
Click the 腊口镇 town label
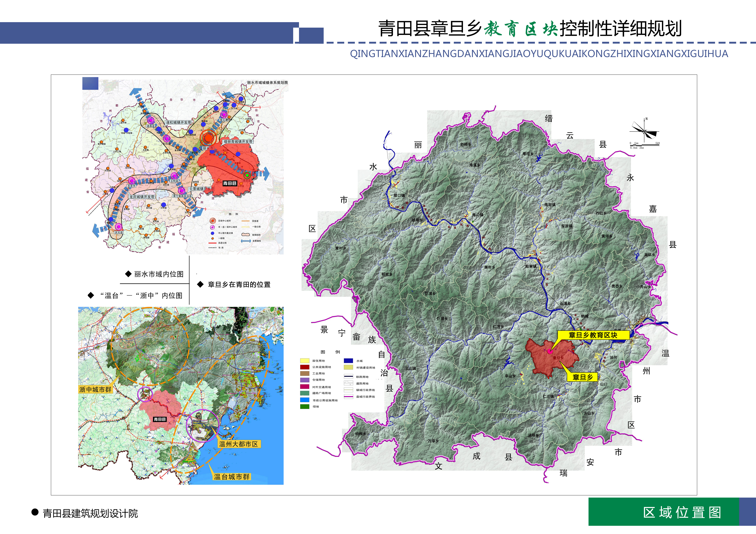coord(399,196)
